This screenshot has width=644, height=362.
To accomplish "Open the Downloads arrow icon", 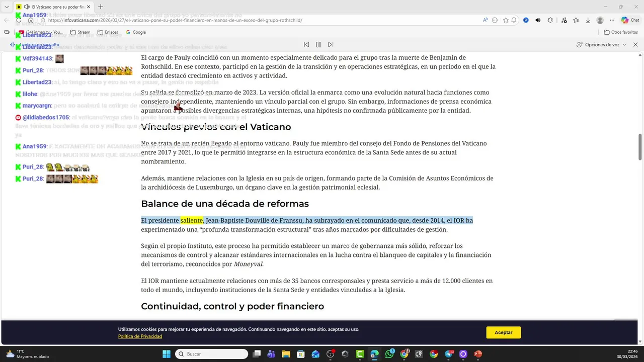I will click(588, 20).
